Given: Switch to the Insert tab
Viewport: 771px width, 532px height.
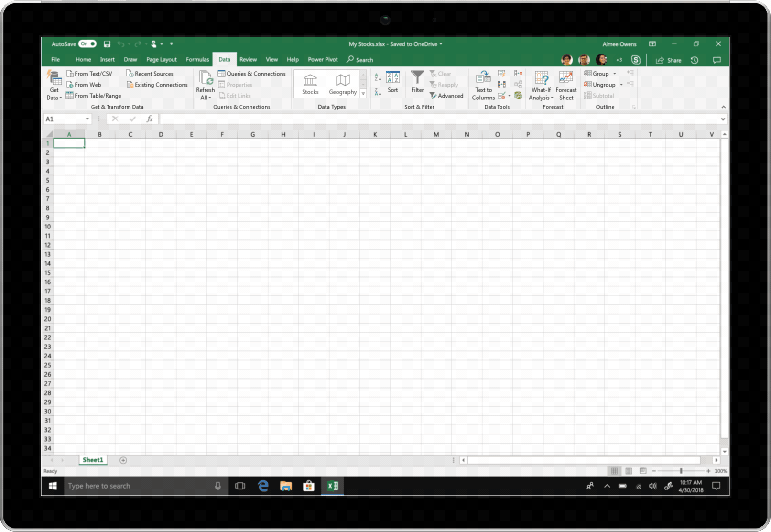Looking at the screenshot, I should [x=107, y=60].
